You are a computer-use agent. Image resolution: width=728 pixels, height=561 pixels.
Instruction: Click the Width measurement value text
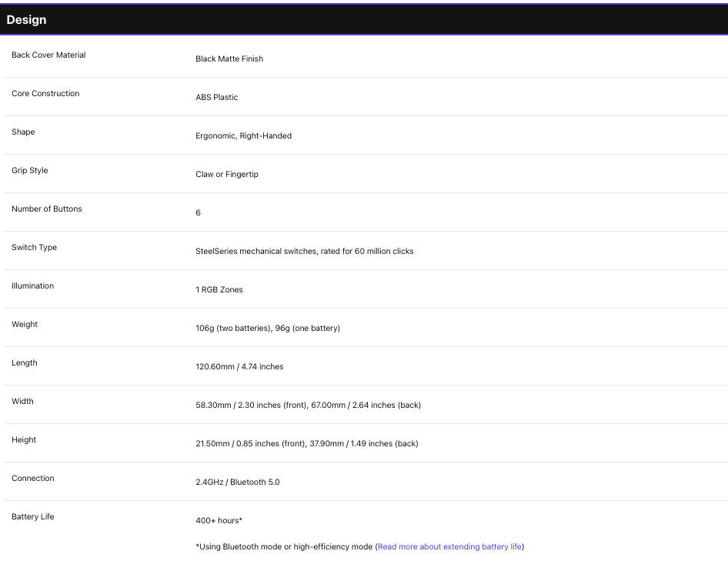(x=309, y=405)
